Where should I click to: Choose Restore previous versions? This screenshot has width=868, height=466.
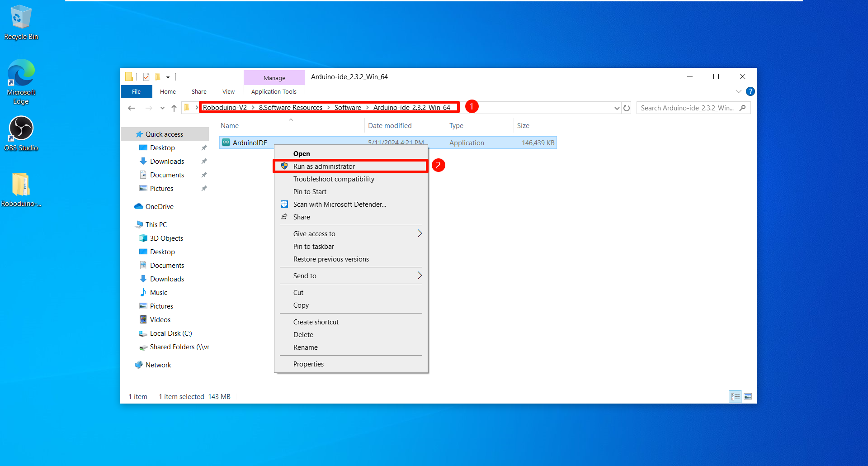(x=351, y=259)
